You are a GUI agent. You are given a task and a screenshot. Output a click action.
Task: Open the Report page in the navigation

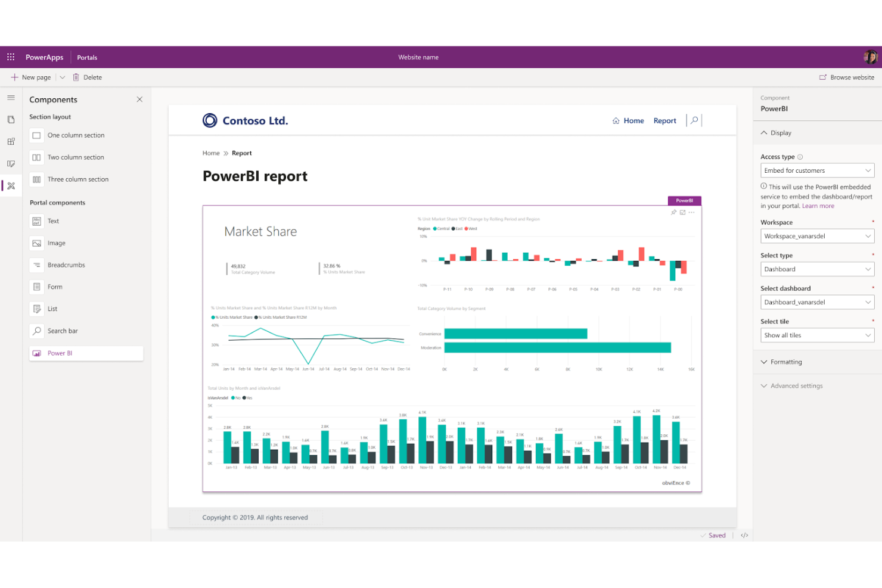[664, 120]
